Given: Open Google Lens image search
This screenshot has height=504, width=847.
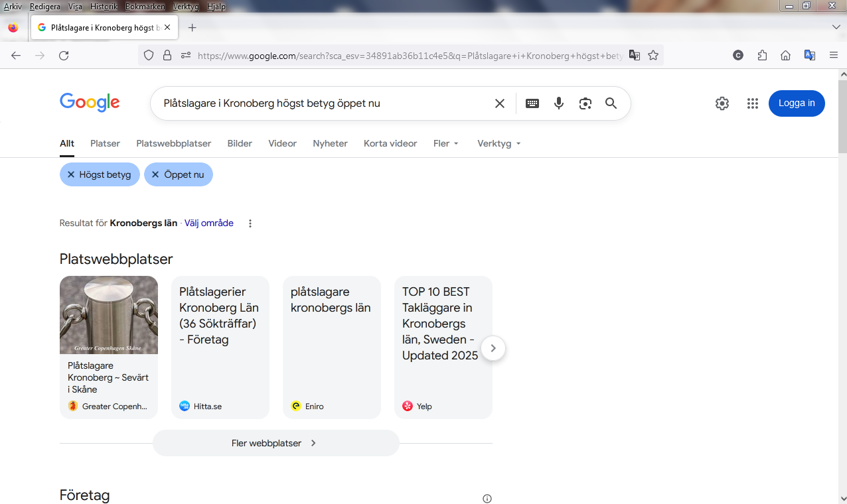Looking at the screenshot, I should [x=585, y=103].
